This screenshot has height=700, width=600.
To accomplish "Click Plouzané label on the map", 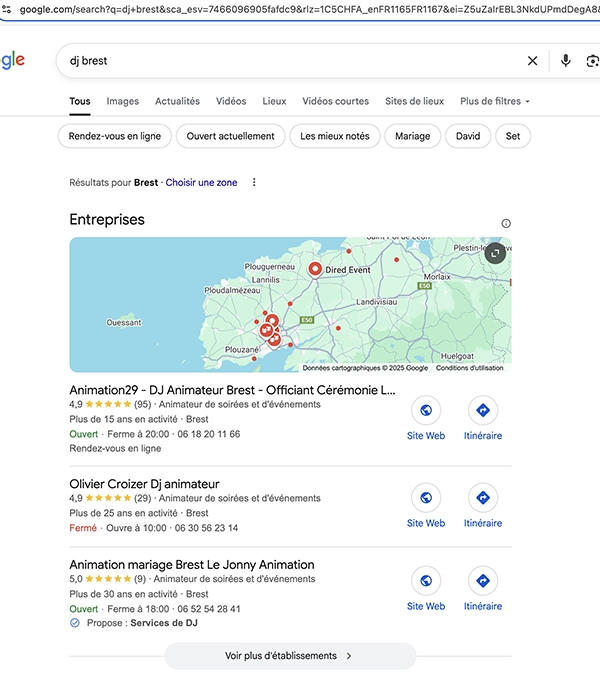I will 242,350.
